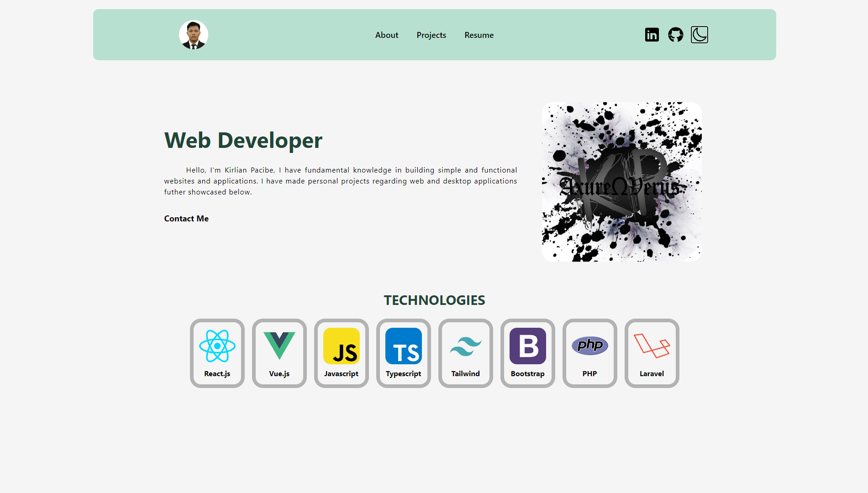Click the TECHNOLOGIES section heading

(434, 300)
